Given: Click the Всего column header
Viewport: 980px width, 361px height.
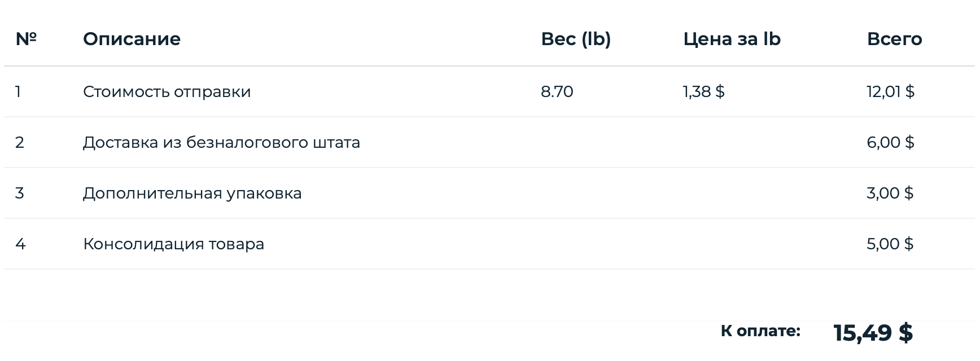Looking at the screenshot, I should pos(894,39).
